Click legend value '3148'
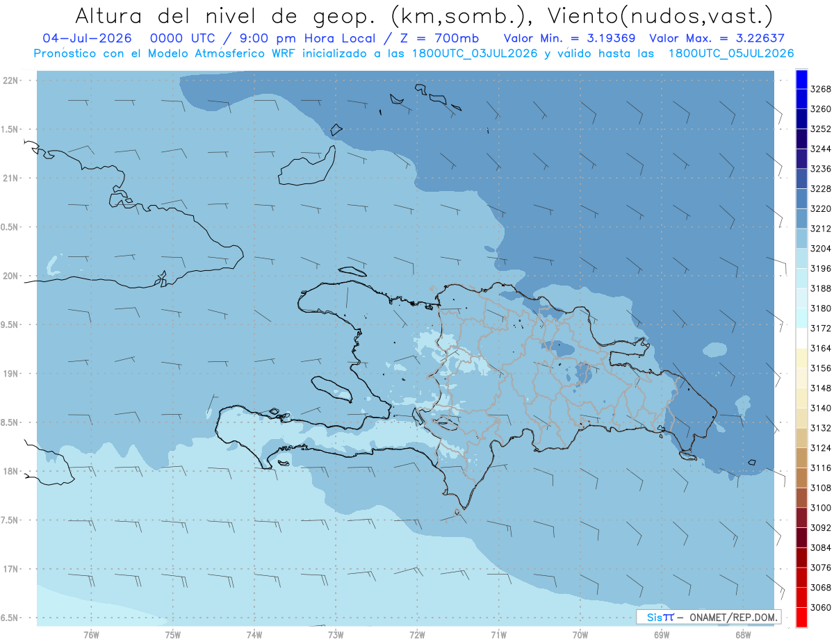The image size is (834, 644). click(x=820, y=388)
